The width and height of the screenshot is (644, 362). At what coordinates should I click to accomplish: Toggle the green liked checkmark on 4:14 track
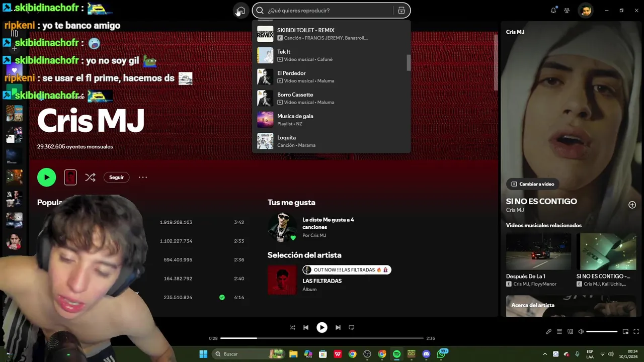222,297
